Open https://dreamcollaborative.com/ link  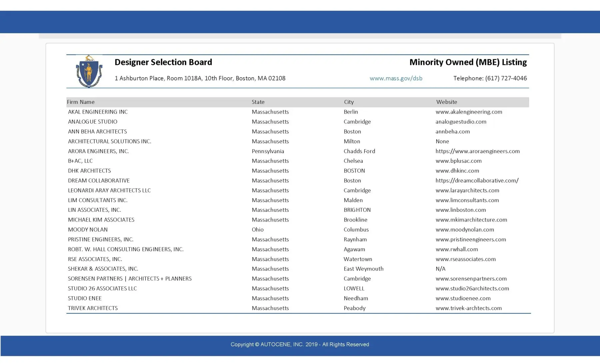(477, 181)
